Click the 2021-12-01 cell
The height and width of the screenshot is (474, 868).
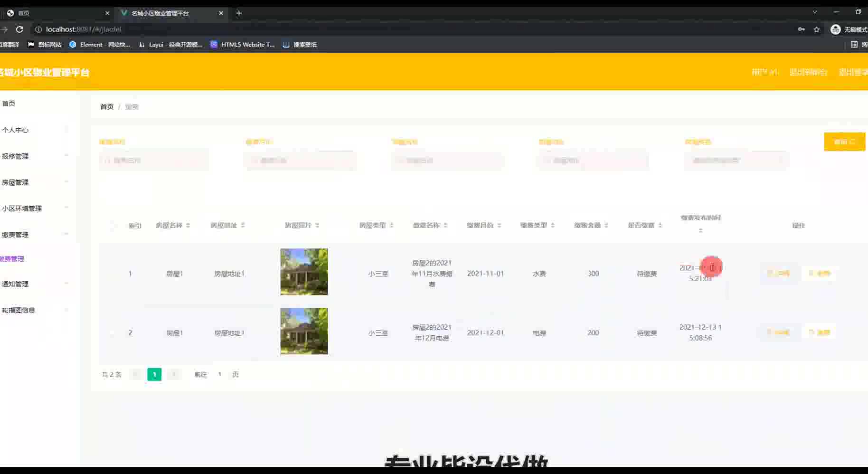tap(485, 333)
